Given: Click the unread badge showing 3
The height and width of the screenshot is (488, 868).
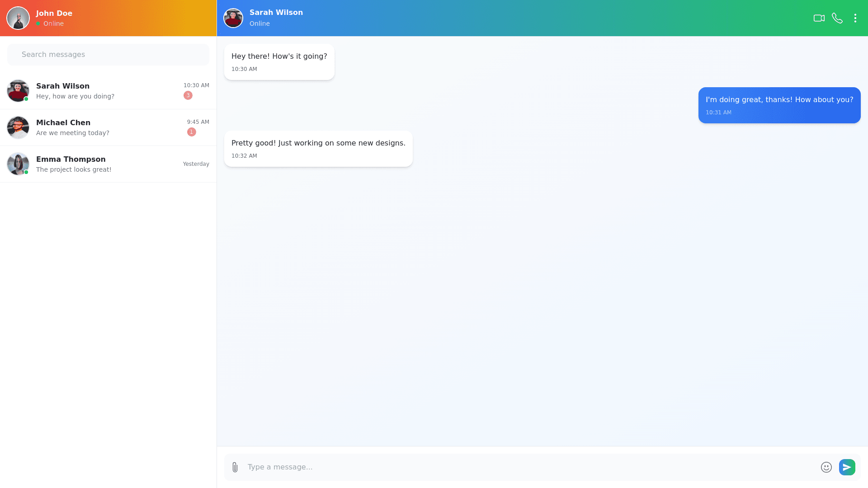Looking at the screenshot, I should pos(188,95).
